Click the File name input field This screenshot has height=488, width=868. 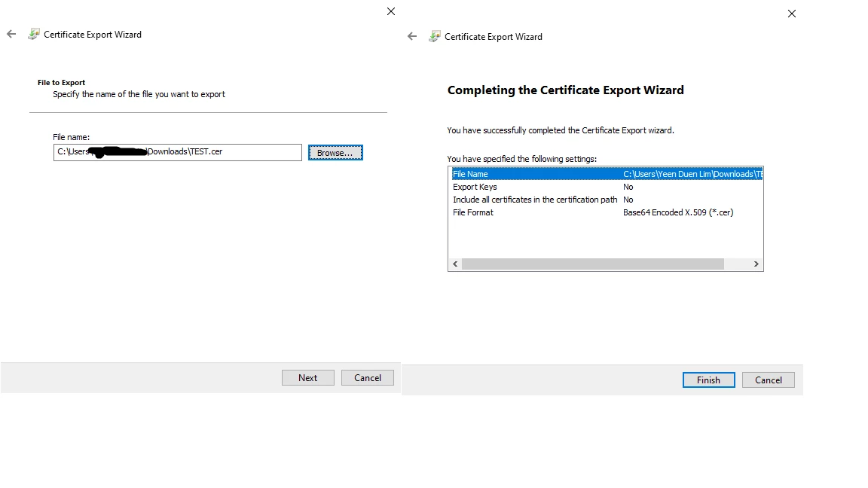click(178, 152)
